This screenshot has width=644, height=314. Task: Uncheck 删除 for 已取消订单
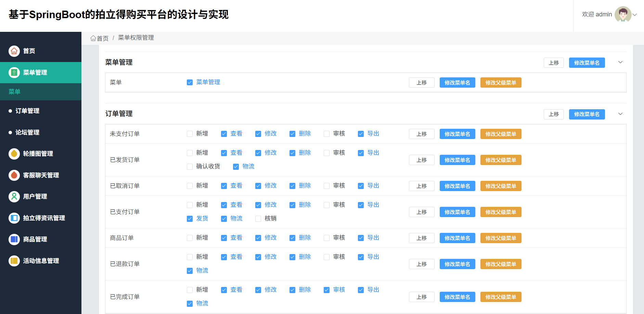point(292,186)
